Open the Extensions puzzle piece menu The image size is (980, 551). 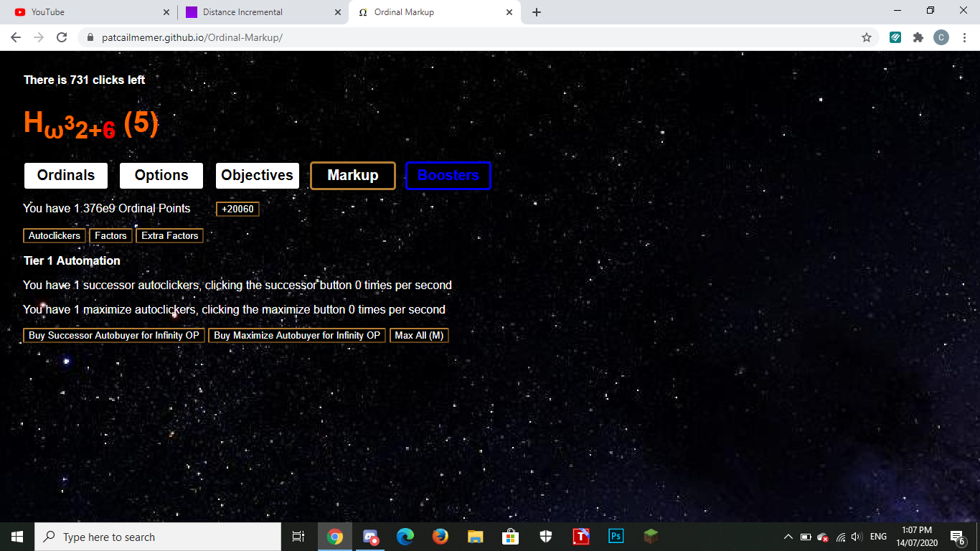click(918, 37)
